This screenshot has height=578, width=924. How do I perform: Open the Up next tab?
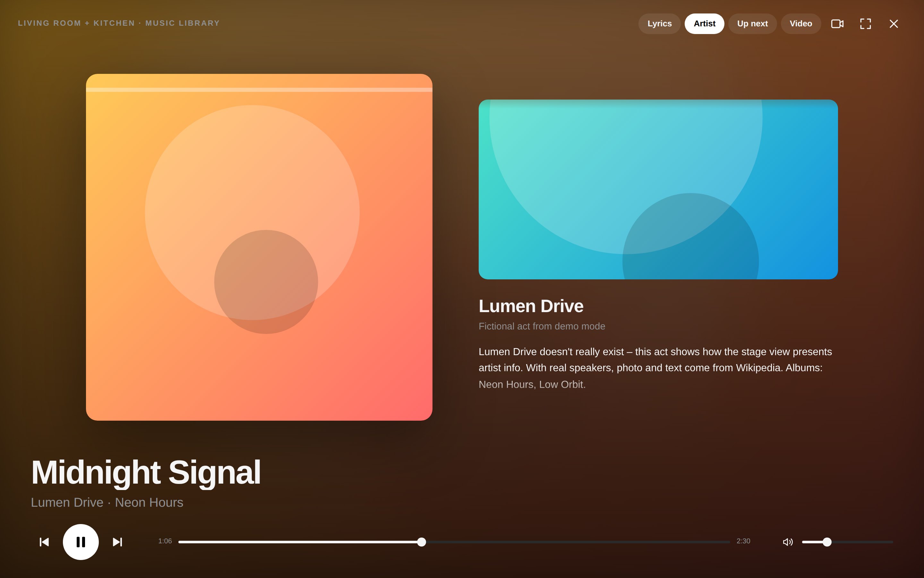tap(752, 24)
